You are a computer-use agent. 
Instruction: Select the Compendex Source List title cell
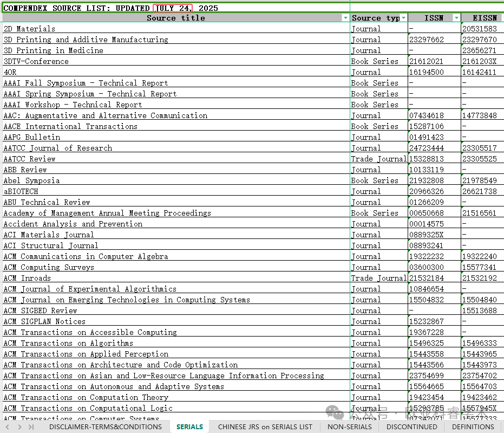[x=176, y=8]
